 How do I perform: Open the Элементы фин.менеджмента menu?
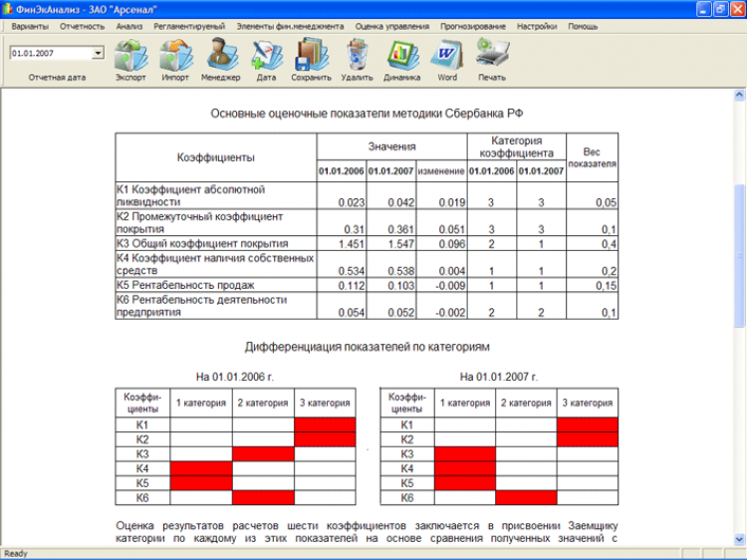click(290, 27)
